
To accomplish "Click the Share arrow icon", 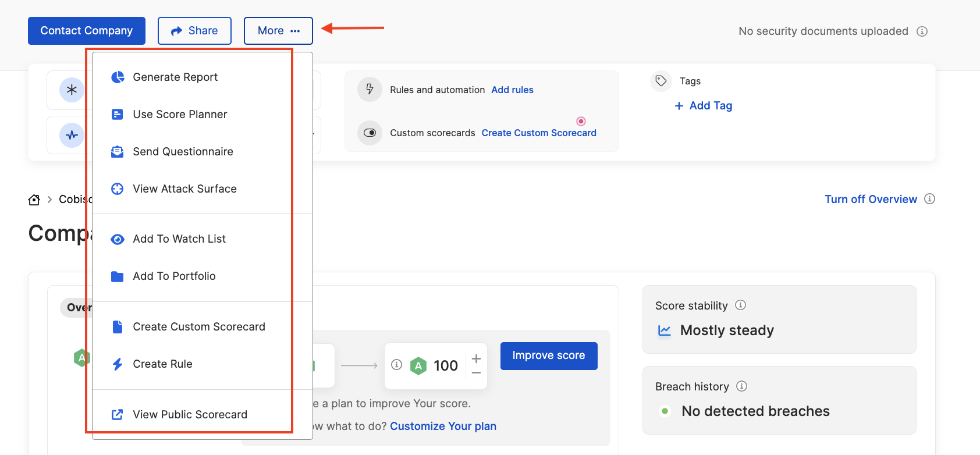I will (177, 31).
